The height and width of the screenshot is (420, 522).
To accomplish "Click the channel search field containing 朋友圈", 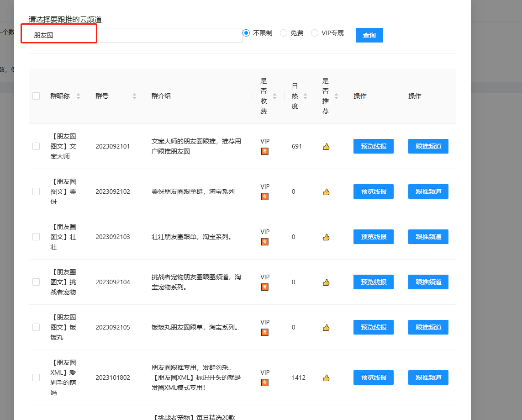I will [135, 35].
